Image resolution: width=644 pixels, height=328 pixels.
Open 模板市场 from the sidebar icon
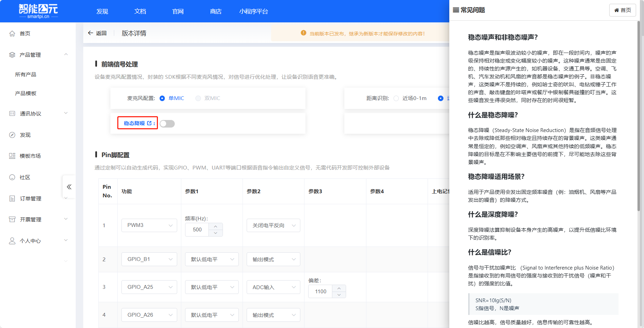[12, 156]
